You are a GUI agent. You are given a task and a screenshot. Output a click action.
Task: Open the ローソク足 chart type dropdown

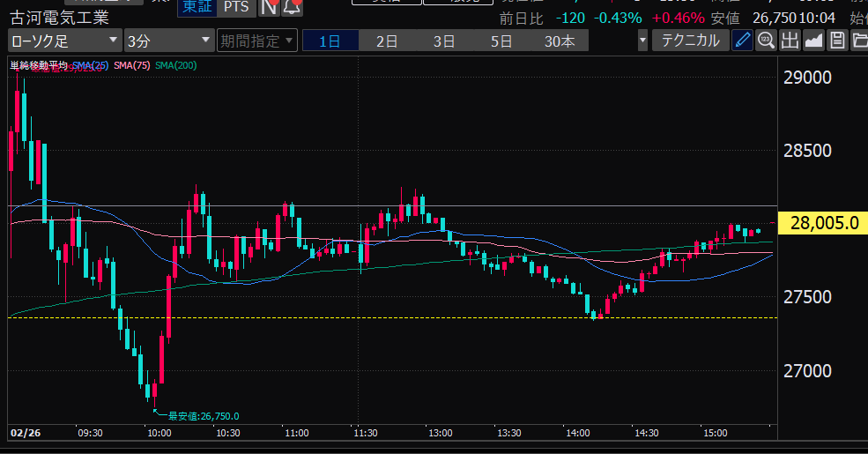[x=65, y=41]
